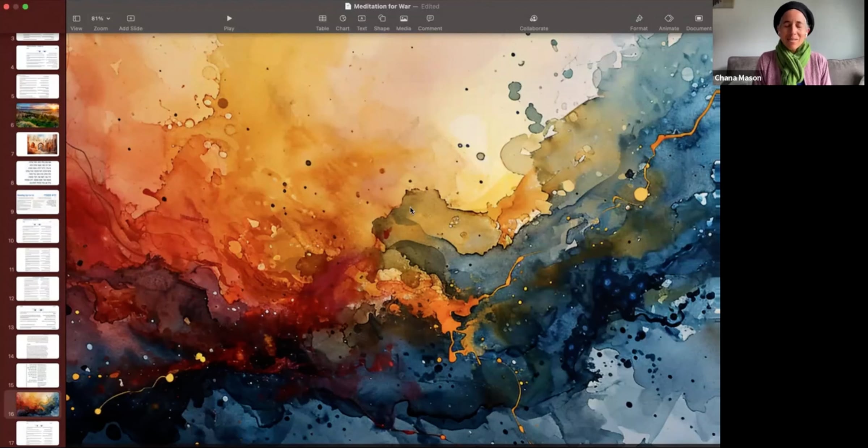This screenshot has width=868, height=448.
Task: Click the Collaborate button
Action: (x=533, y=18)
